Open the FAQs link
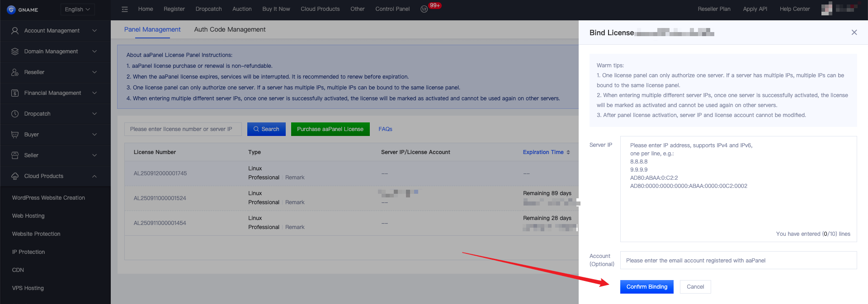Viewport: 868px width, 304px height. 385,129
